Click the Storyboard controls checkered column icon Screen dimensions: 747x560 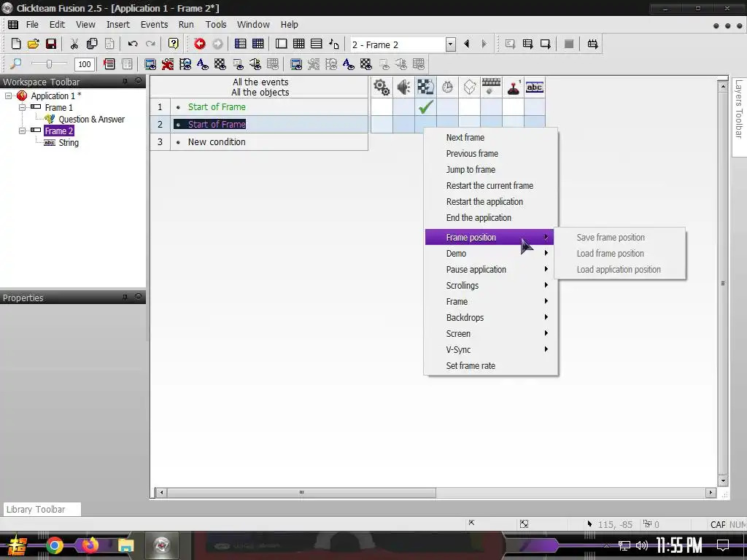425,87
